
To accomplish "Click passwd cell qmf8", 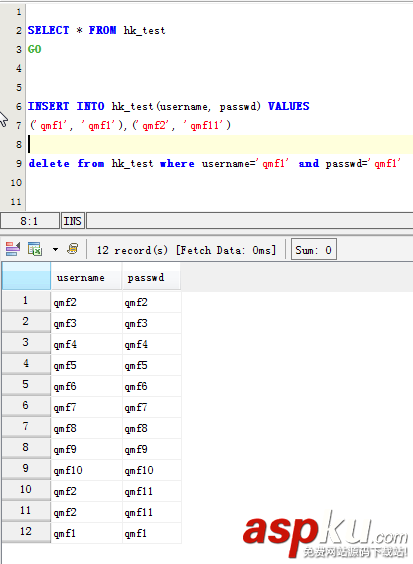I will pos(151,428).
